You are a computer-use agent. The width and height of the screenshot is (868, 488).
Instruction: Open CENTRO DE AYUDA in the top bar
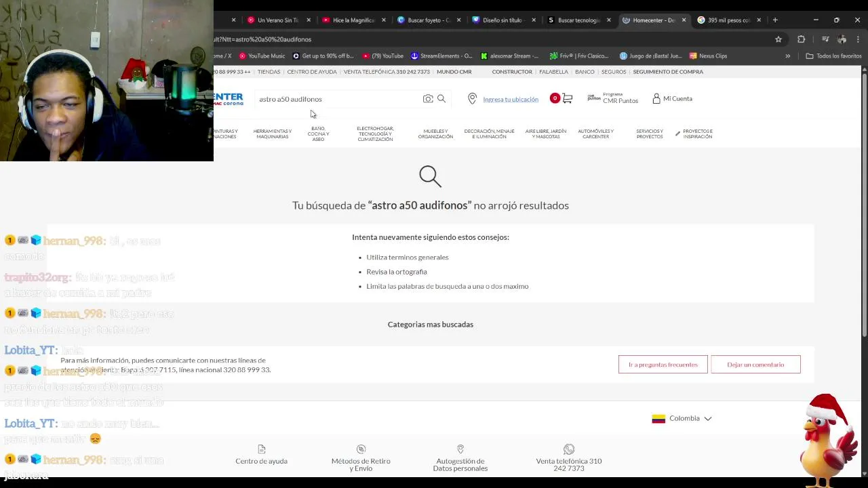(312, 72)
